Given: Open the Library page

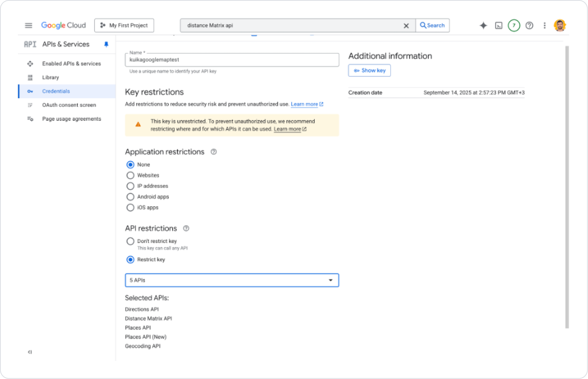Looking at the screenshot, I should 51,77.
